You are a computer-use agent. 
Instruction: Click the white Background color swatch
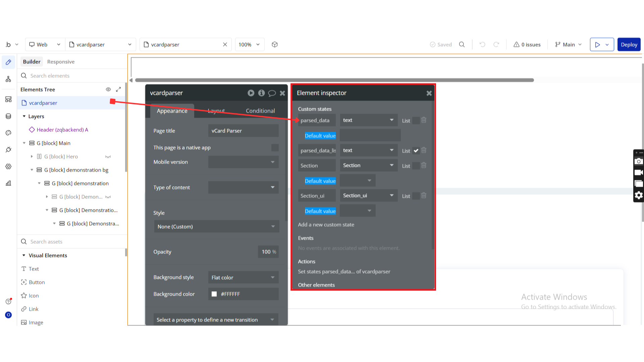tap(214, 294)
